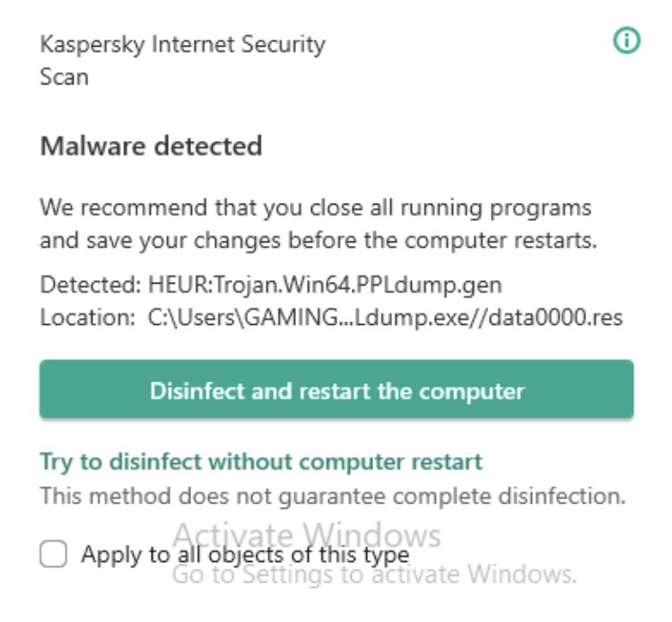This screenshot has width=672, height=622.
Task: Click 'Go to Settings to activate Windows' text
Action: point(373,574)
